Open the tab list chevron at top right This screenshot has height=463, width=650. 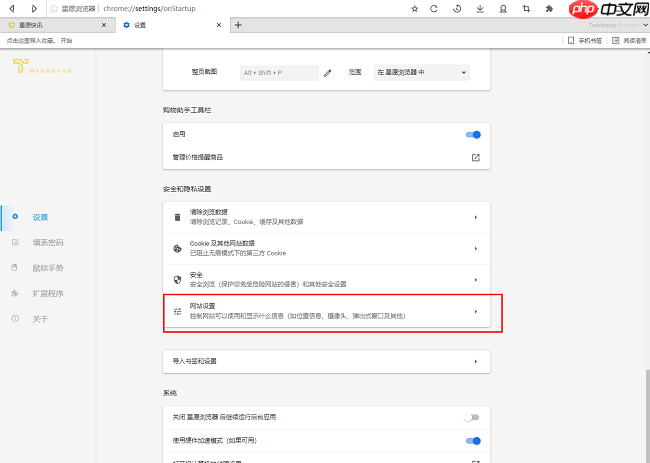click(645, 25)
